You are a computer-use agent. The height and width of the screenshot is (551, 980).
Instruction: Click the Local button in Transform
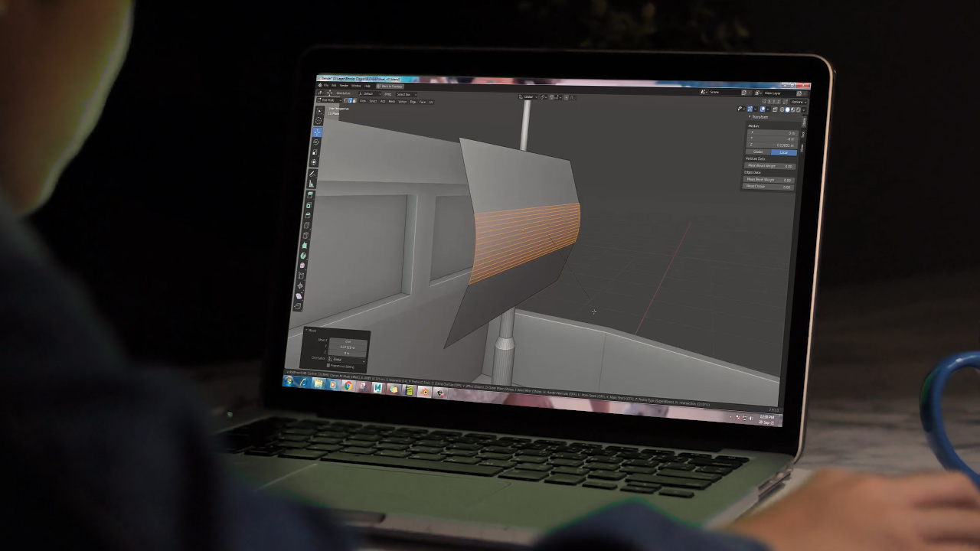[x=784, y=152]
